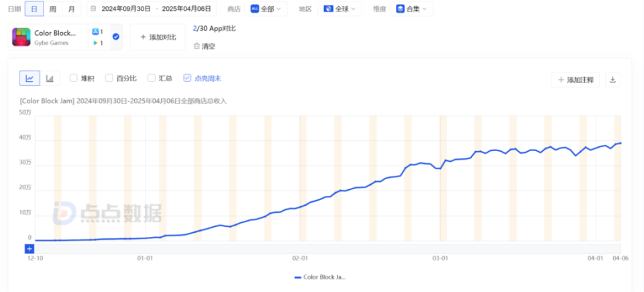
Task: Open the 商店 全部 store dropdown
Action: (x=266, y=9)
